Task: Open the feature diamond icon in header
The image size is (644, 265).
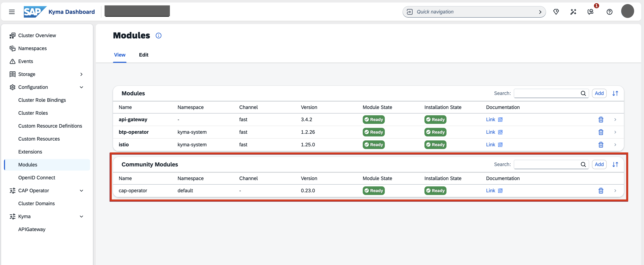Action: pos(556,12)
